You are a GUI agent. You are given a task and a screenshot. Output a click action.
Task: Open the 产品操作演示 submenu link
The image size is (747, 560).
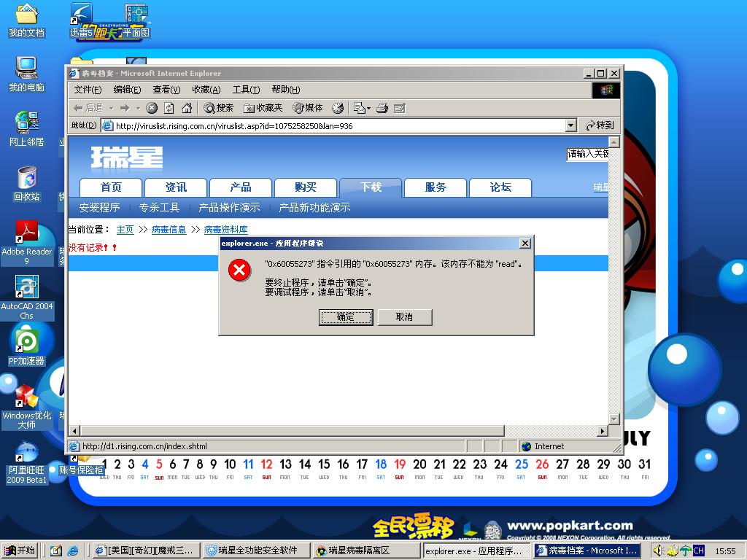coord(229,208)
